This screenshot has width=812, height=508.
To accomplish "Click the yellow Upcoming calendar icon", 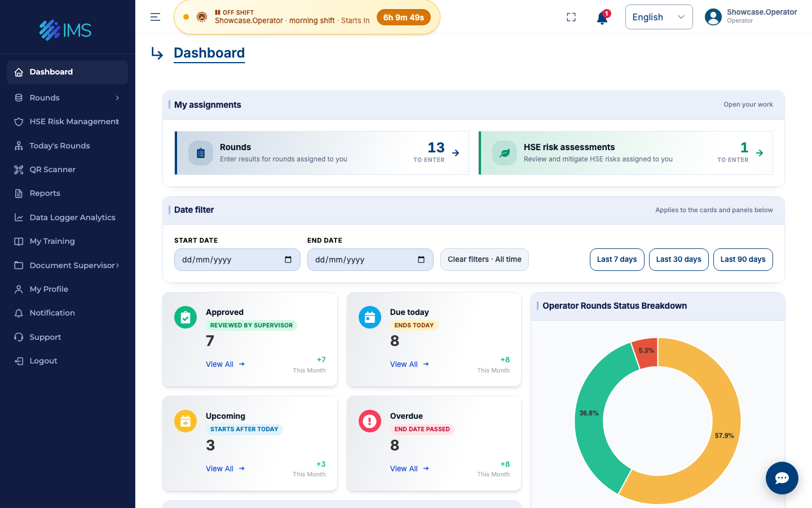I will (186, 421).
